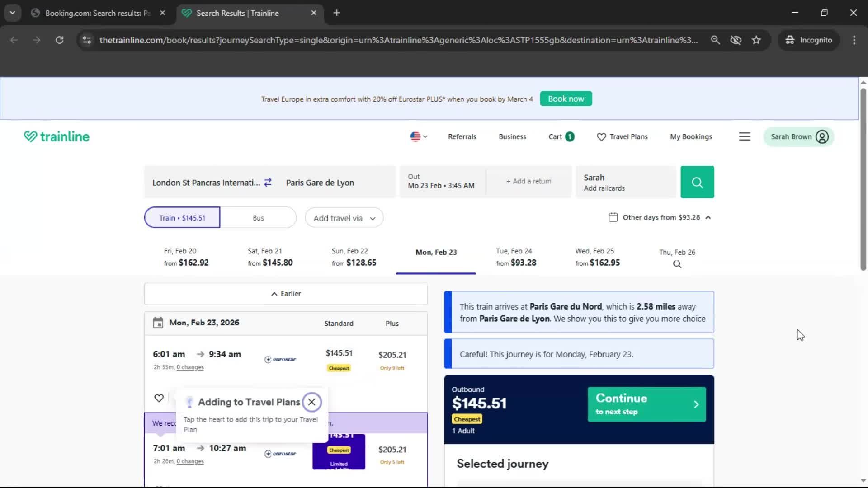Switch to Booking.com browser tab
Image resolution: width=868 pixels, height=488 pixels.
(97, 13)
